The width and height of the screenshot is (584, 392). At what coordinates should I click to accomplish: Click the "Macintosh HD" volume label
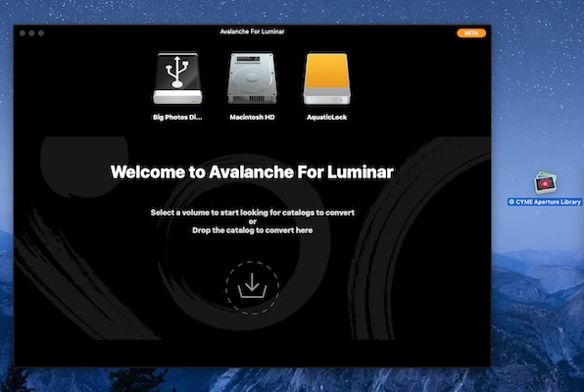[252, 117]
